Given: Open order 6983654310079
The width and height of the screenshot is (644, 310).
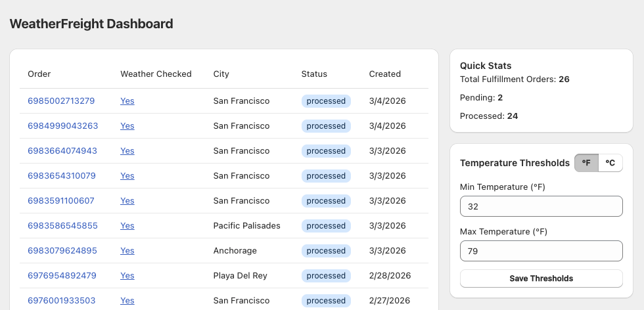Looking at the screenshot, I should (62, 176).
